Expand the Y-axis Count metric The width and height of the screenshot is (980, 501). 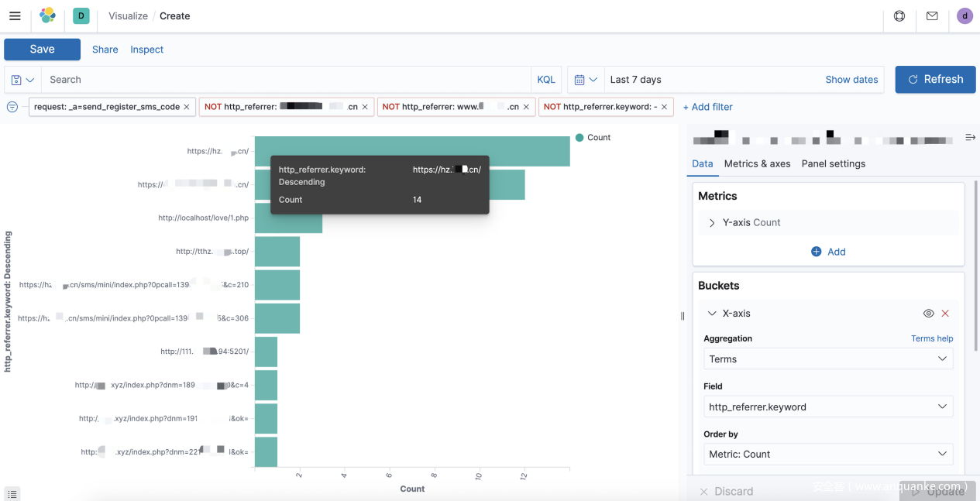pos(712,222)
